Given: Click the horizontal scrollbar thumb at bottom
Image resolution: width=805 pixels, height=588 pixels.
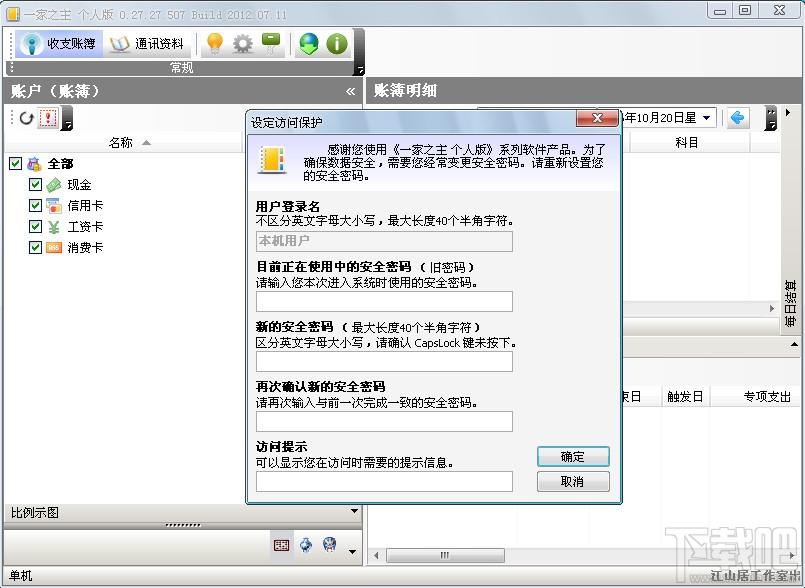Looking at the screenshot, I should [x=445, y=555].
